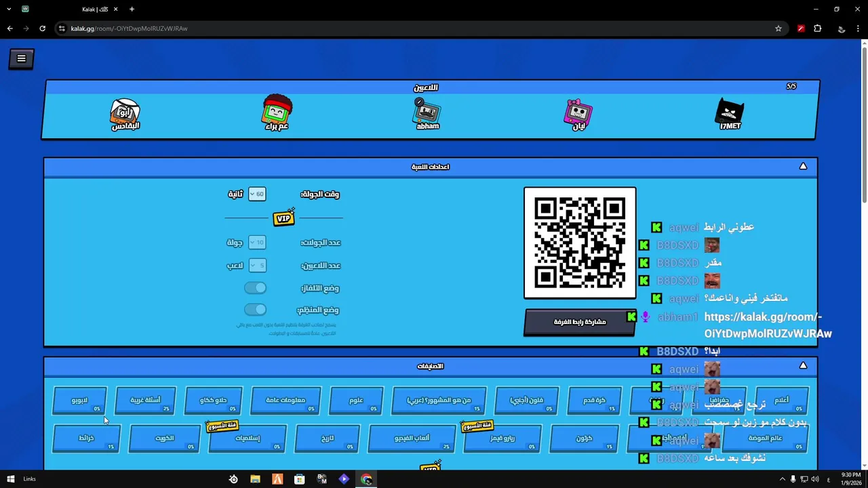Click the room QR code image
The width and height of the screenshot is (868, 488).
(x=580, y=243)
